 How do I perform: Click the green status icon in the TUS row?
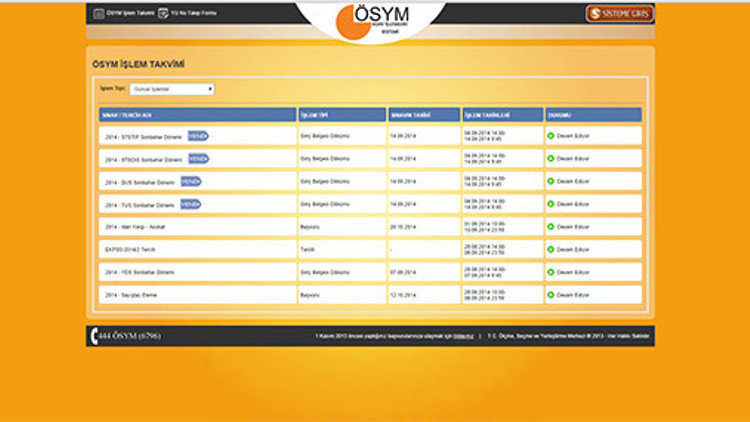(550, 204)
